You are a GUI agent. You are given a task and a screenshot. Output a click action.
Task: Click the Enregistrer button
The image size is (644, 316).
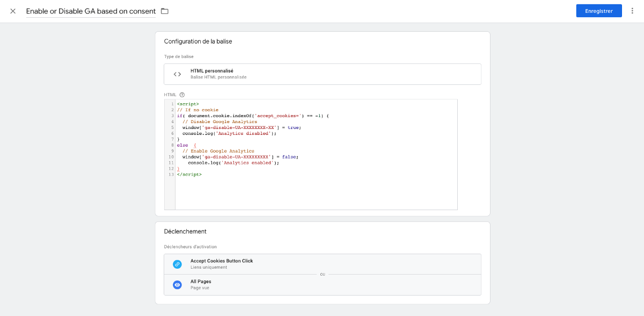(x=599, y=11)
